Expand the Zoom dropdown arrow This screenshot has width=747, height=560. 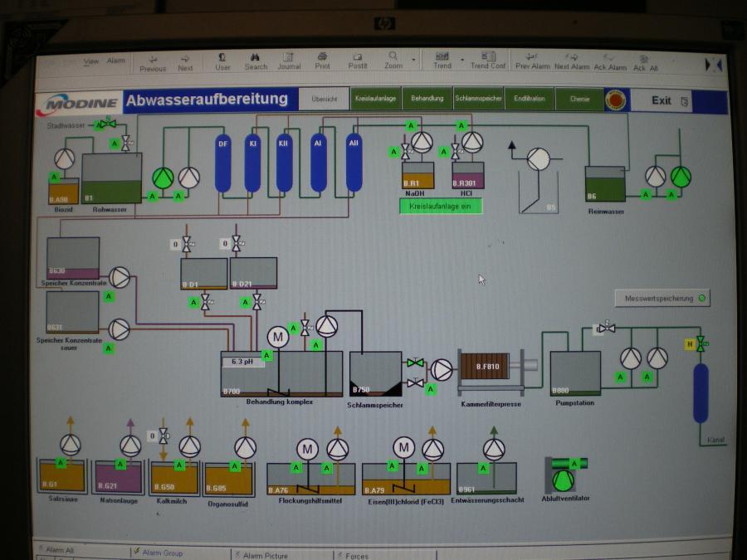[x=414, y=60]
